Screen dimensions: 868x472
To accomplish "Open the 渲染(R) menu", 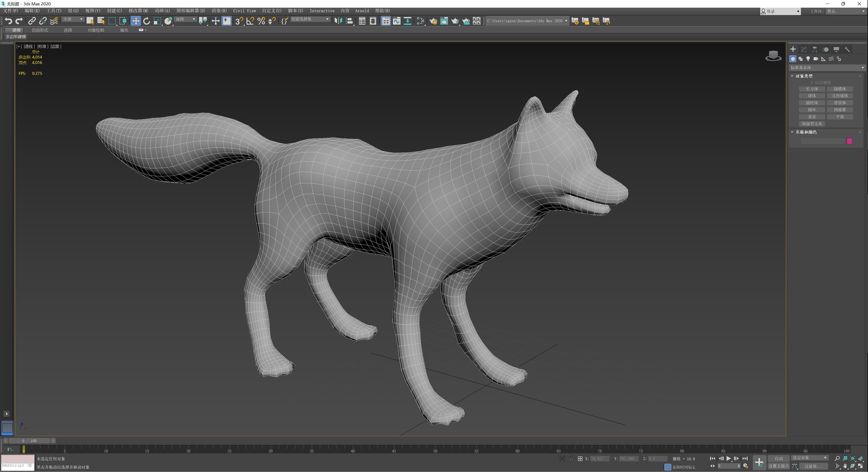I will pyautogui.click(x=219, y=11).
